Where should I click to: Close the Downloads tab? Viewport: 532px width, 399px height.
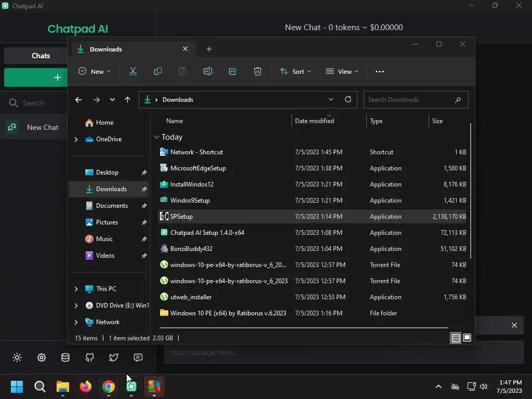tap(185, 49)
